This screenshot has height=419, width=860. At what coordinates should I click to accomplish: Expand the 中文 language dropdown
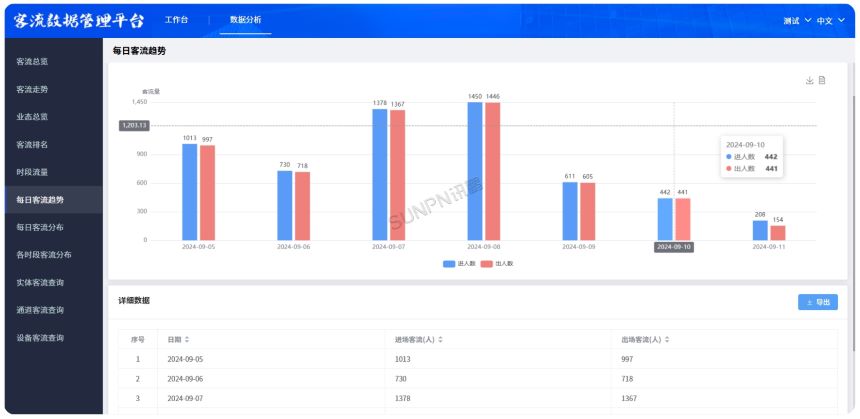[830, 20]
